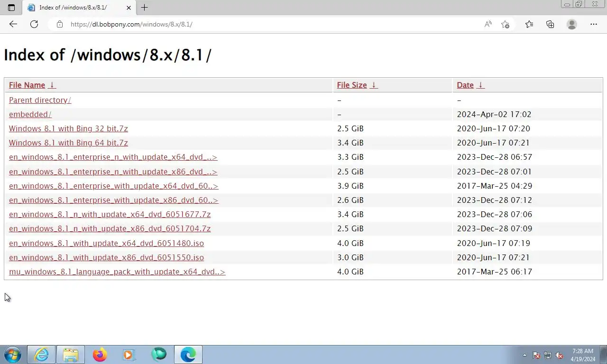Go back with the browser back arrow
Viewport: 607px width, 364px height.
(x=13, y=24)
